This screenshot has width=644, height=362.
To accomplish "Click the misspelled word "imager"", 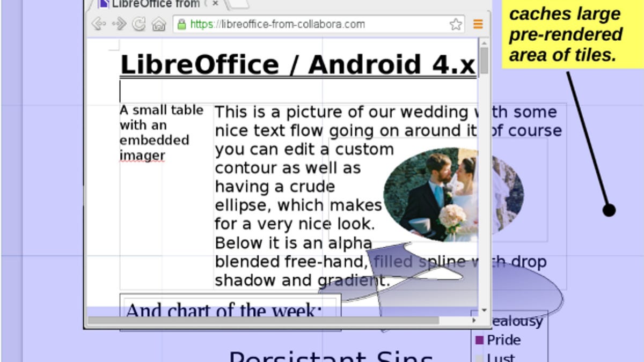I will click(x=142, y=156).
